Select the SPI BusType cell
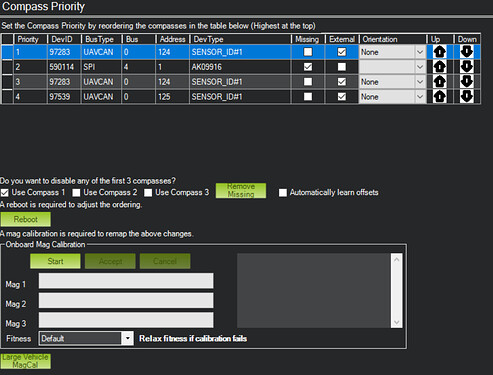493x375 pixels. pyautogui.click(x=101, y=67)
